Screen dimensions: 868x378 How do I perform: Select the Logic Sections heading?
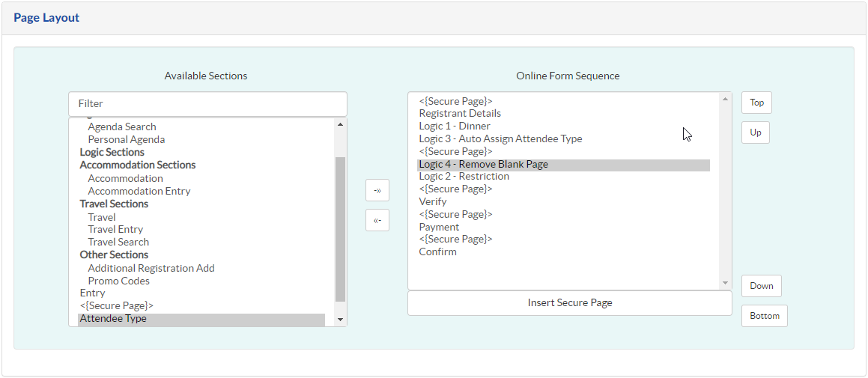112,152
